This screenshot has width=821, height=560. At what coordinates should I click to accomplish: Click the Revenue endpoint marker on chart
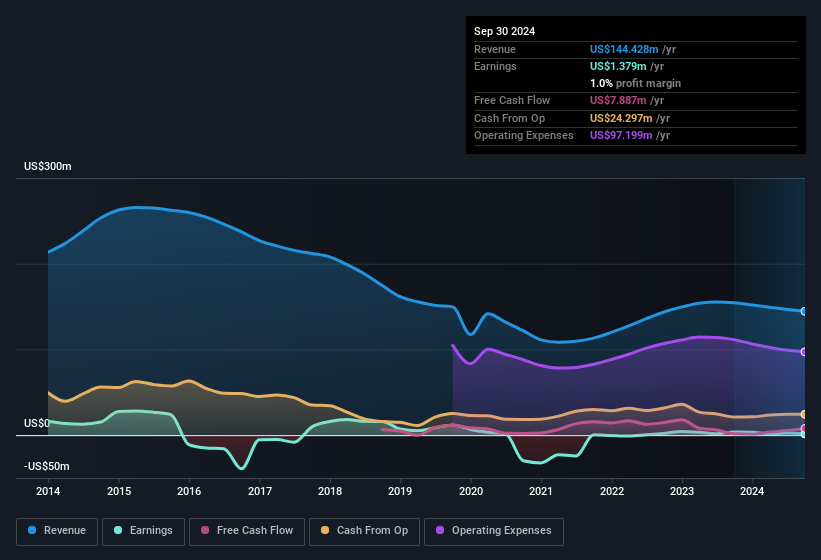(804, 311)
